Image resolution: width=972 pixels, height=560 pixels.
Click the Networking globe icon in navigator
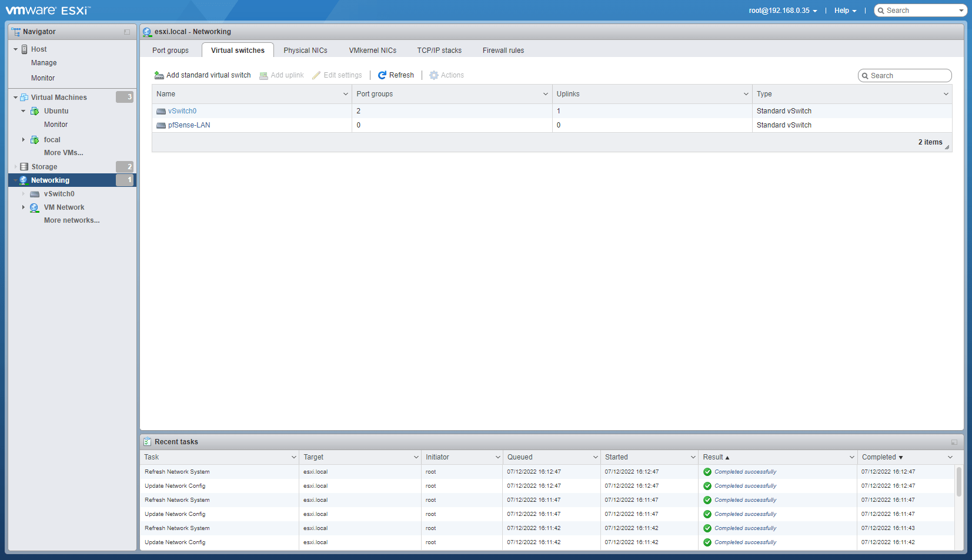tap(24, 180)
